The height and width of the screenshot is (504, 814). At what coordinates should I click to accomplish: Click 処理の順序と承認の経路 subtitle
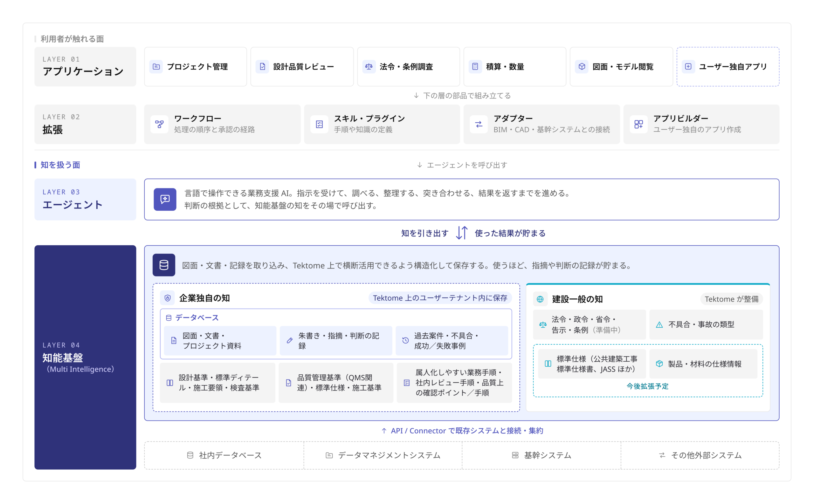[x=214, y=129]
